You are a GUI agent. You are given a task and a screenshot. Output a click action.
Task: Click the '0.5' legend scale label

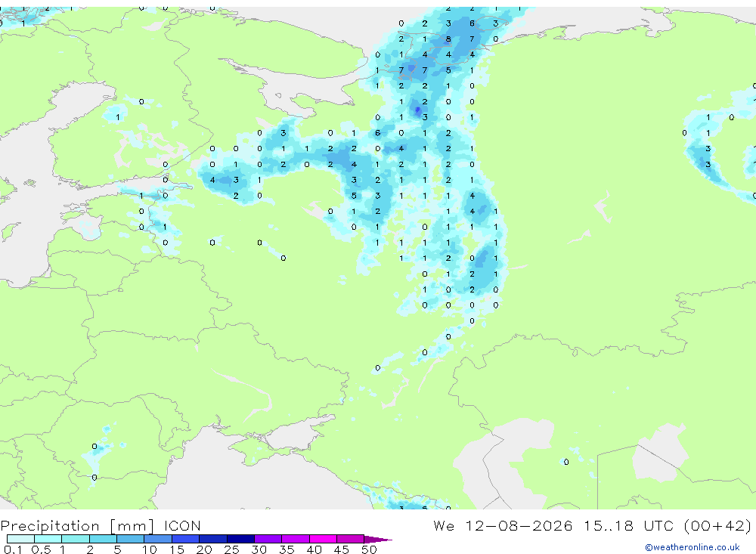(41, 549)
